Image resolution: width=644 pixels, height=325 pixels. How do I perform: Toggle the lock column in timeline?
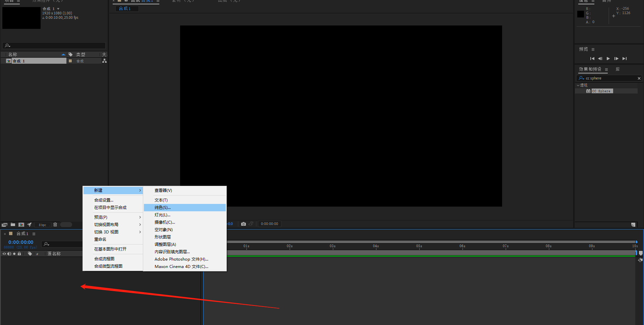19,254
